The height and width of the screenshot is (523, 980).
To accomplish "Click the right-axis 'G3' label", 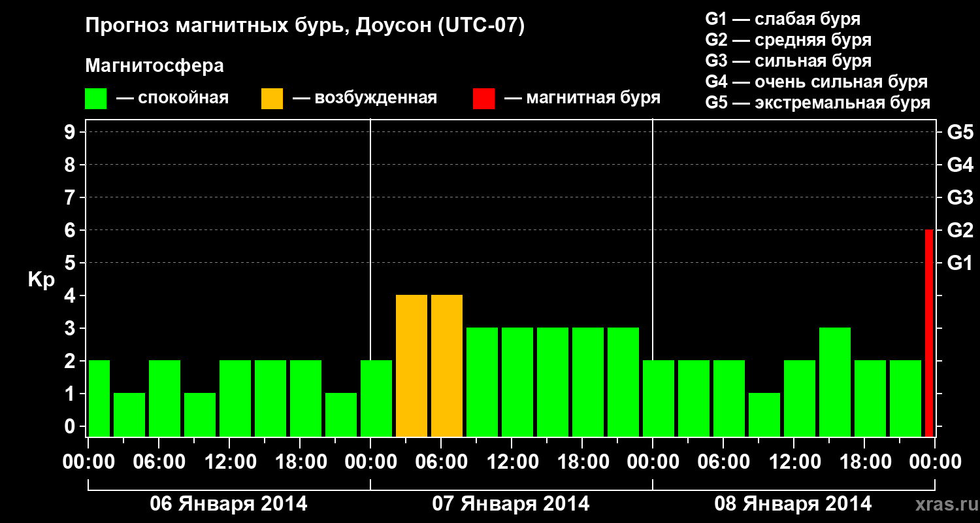I will point(960,197).
